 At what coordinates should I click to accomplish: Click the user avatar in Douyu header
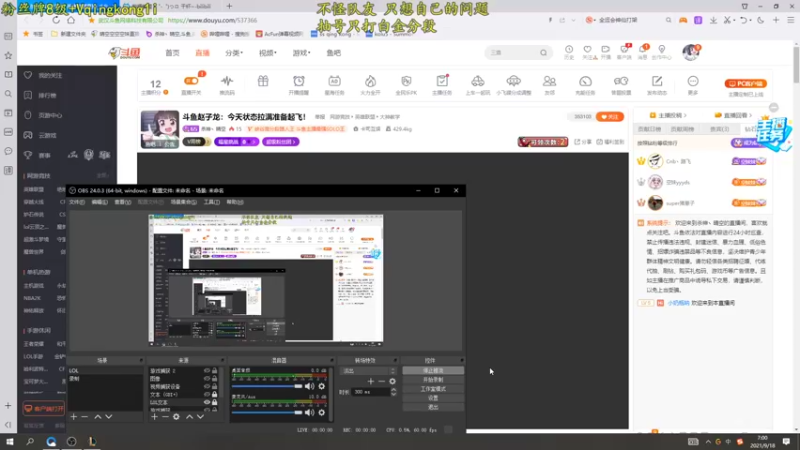691,52
